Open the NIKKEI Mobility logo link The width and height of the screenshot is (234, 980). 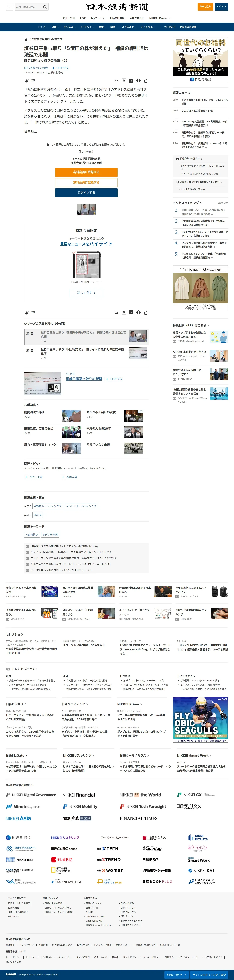click(80, 806)
